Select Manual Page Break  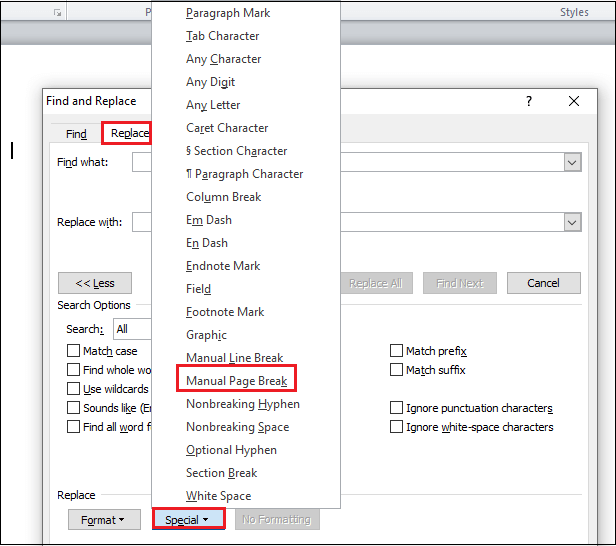(x=246, y=381)
